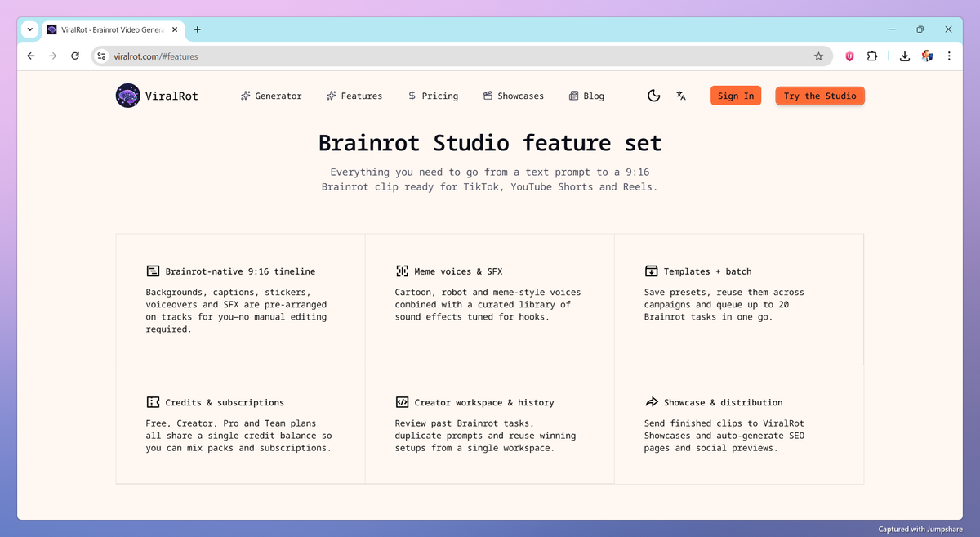Click the 'Everything you need' subtitle text
Image resolution: width=980 pixels, height=537 pixels.
click(x=490, y=179)
